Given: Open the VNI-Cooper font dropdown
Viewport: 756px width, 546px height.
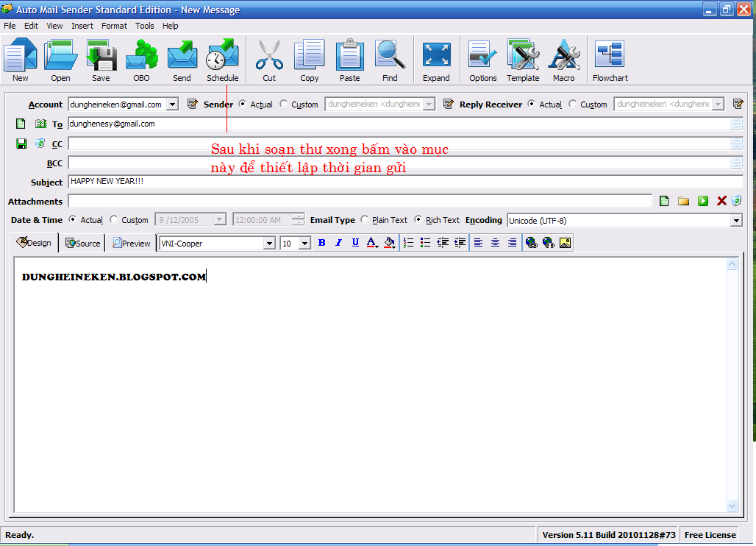Looking at the screenshot, I should point(269,244).
